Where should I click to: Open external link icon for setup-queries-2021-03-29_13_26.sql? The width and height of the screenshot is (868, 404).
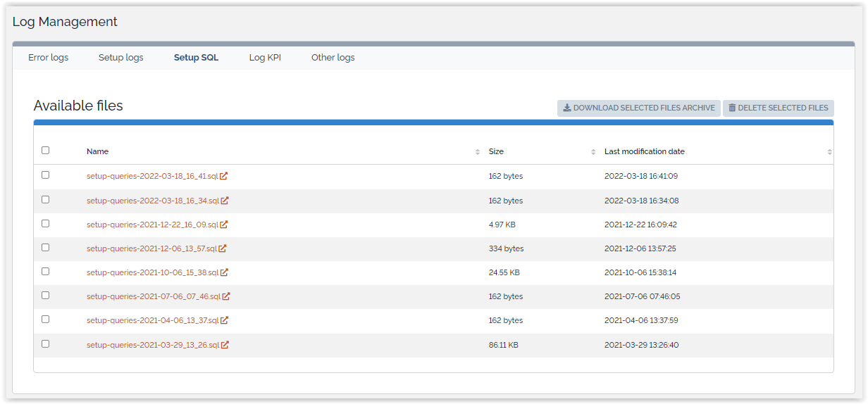point(225,345)
